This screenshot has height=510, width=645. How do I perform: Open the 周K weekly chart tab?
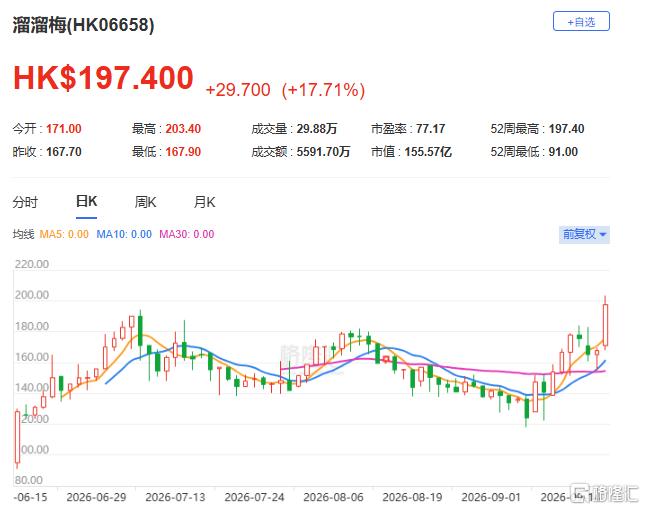pos(145,202)
